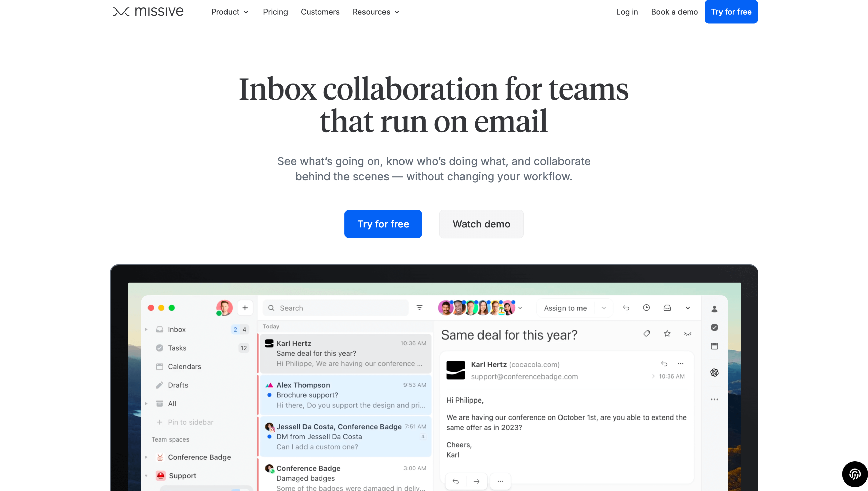Image resolution: width=868 pixels, height=491 pixels.
Task: Expand the Resources menu in the header
Action: coord(376,12)
